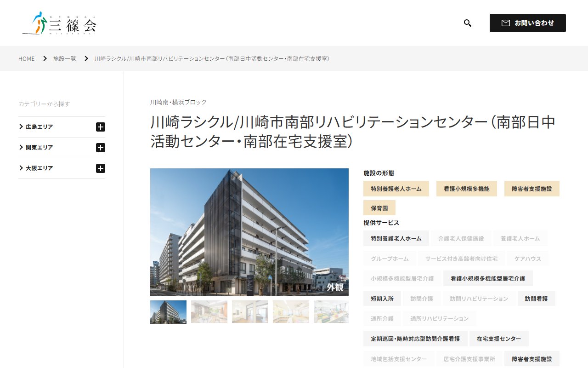Click the 養護老人ホーム service tag
Image resolution: width=588 pixels, height=368 pixels.
[x=520, y=238]
